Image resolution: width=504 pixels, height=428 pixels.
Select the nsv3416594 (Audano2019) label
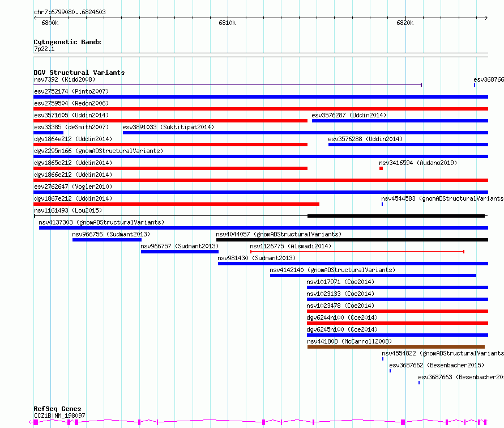pos(418,163)
